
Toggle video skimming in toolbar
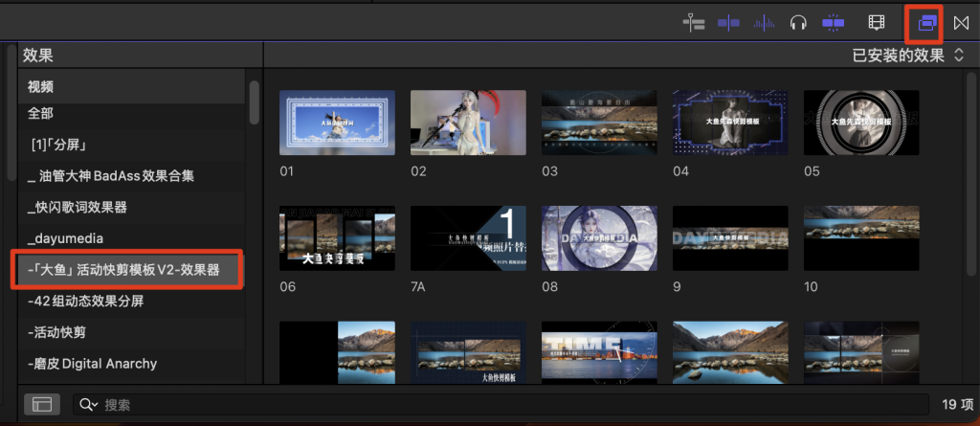pos(729,22)
